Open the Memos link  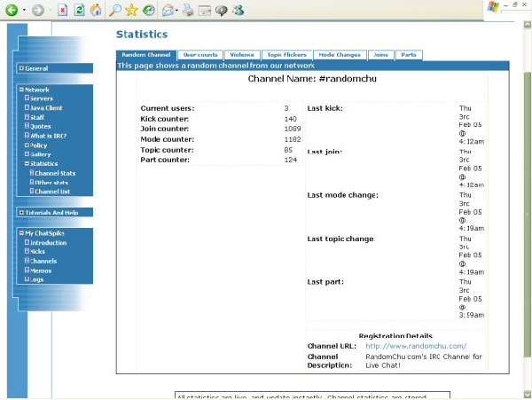click(41, 271)
